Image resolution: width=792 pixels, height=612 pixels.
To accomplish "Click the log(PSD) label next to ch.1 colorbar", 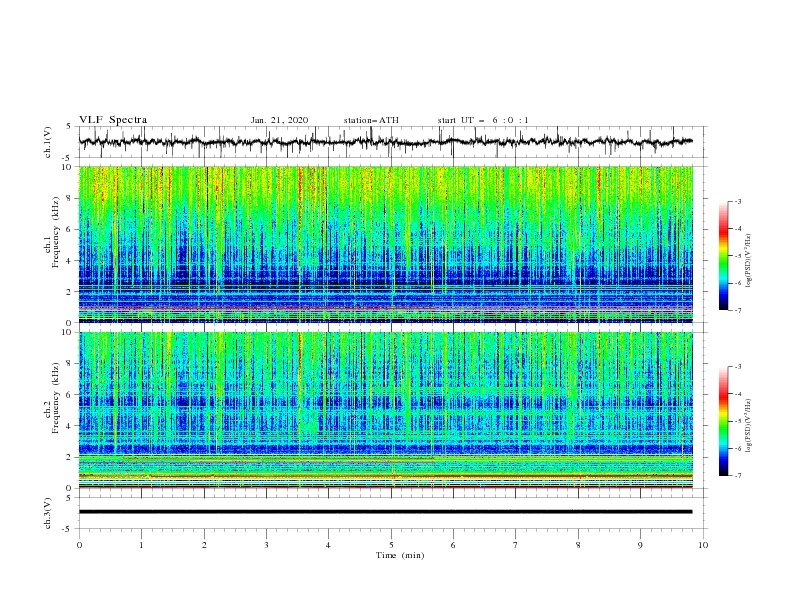I will tap(749, 260).
